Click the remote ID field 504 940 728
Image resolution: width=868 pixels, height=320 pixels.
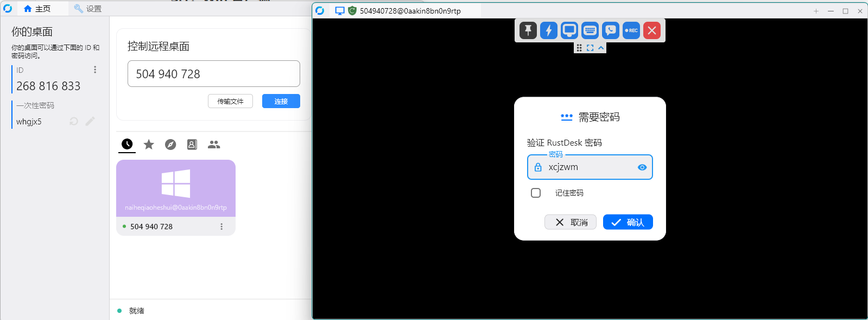(x=214, y=74)
